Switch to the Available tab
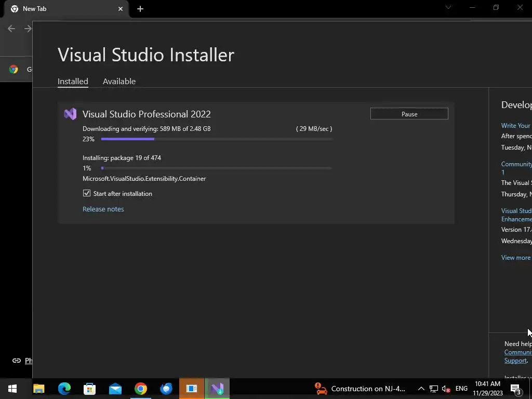This screenshot has width=532, height=399. [x=119, y=82]
